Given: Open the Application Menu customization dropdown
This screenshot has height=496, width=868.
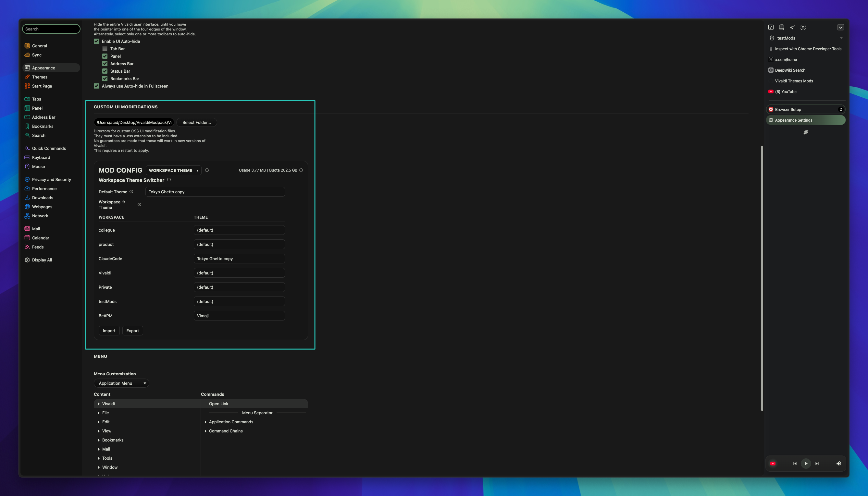Looking at the screenshot, I should [x=121, y=383].
